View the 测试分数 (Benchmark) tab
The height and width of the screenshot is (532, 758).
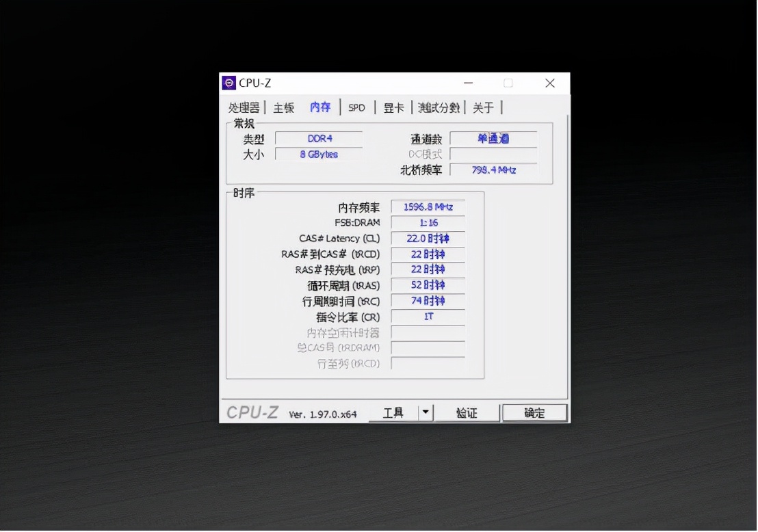click(x=439, y=107)
